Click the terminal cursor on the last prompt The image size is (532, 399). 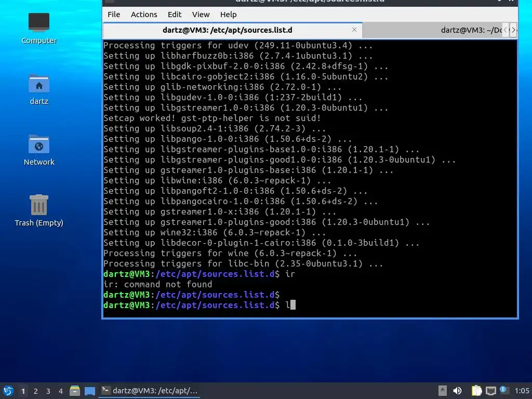coord(293,305)
